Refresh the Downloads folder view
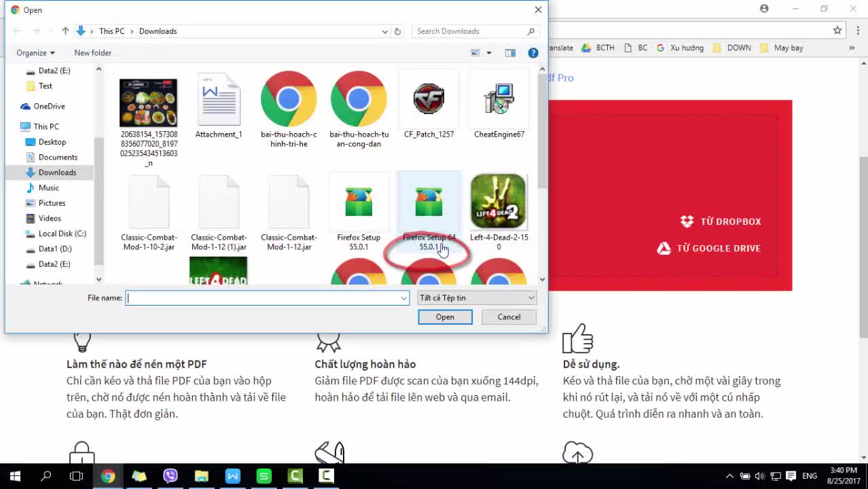 [398, 31]
